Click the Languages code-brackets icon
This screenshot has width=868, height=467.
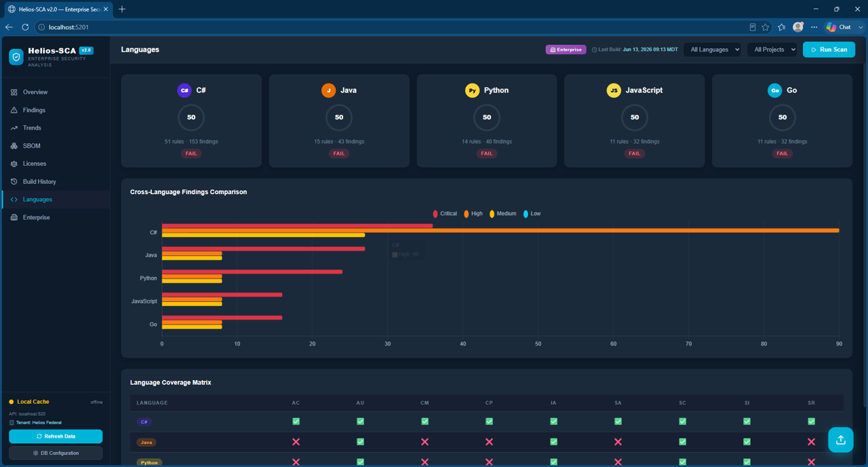(x=14, y=200)
